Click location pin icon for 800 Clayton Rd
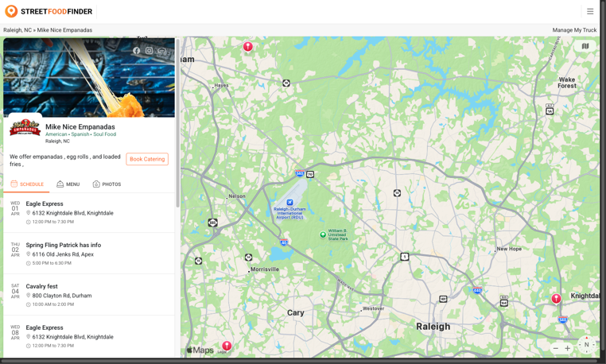606x364 pixels. tap(28, 295)
